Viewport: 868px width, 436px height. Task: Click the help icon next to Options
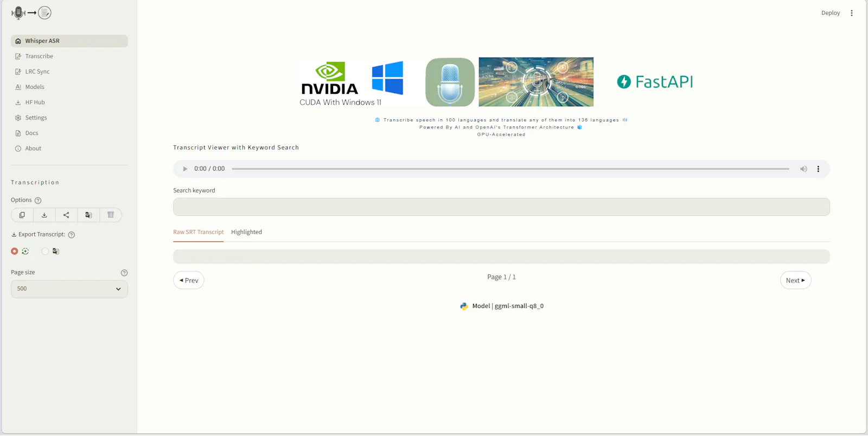coord(38,200)
